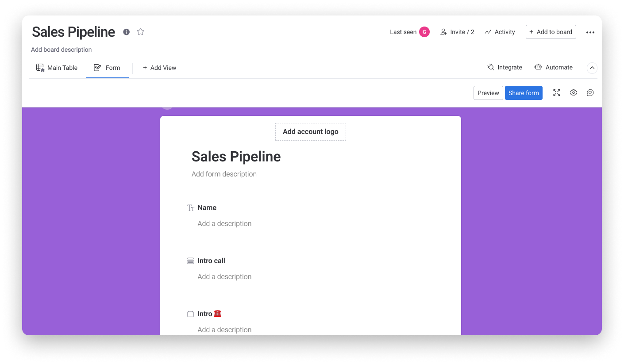Edit the board title Sales Pipeline in header

click(73, 32)
